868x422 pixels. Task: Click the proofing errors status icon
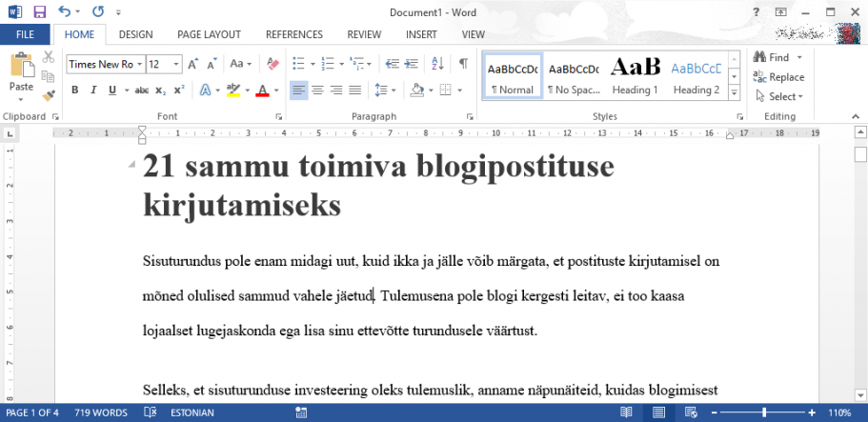coord(150,412)
